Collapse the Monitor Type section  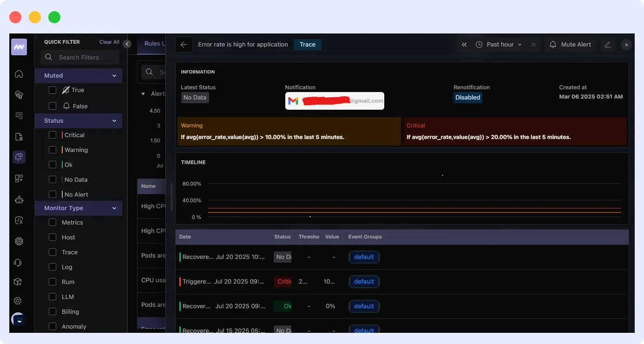click(x=114, y=208)
